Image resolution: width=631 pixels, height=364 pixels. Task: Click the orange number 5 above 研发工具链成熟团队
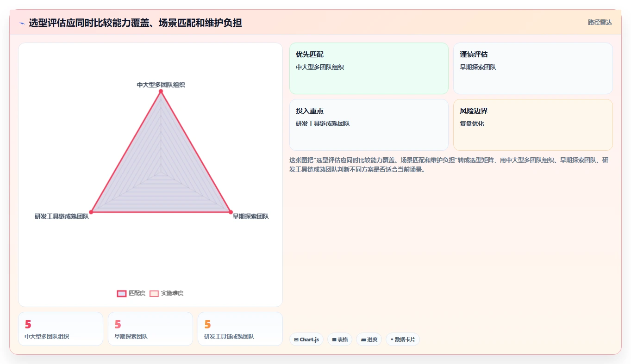(x=207, y=325)
